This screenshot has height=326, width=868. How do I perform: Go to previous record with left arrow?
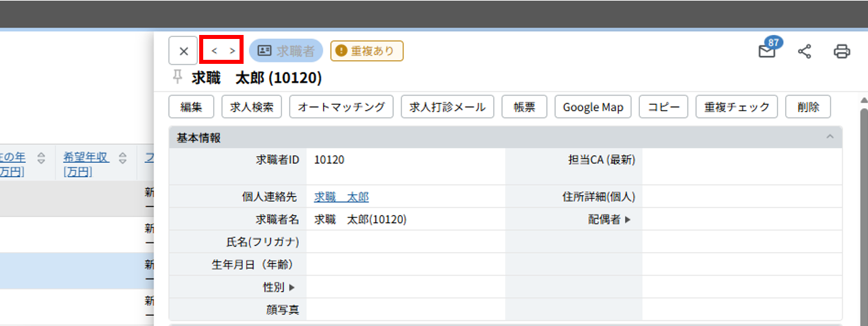tap(214, 51)
